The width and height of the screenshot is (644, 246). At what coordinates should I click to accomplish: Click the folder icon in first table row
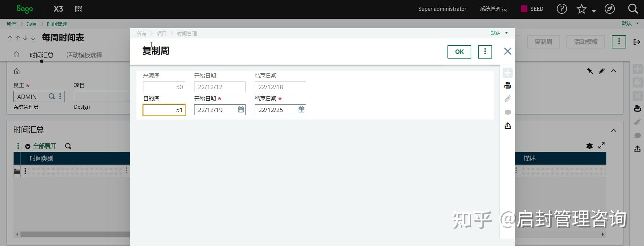click(17, 171)
